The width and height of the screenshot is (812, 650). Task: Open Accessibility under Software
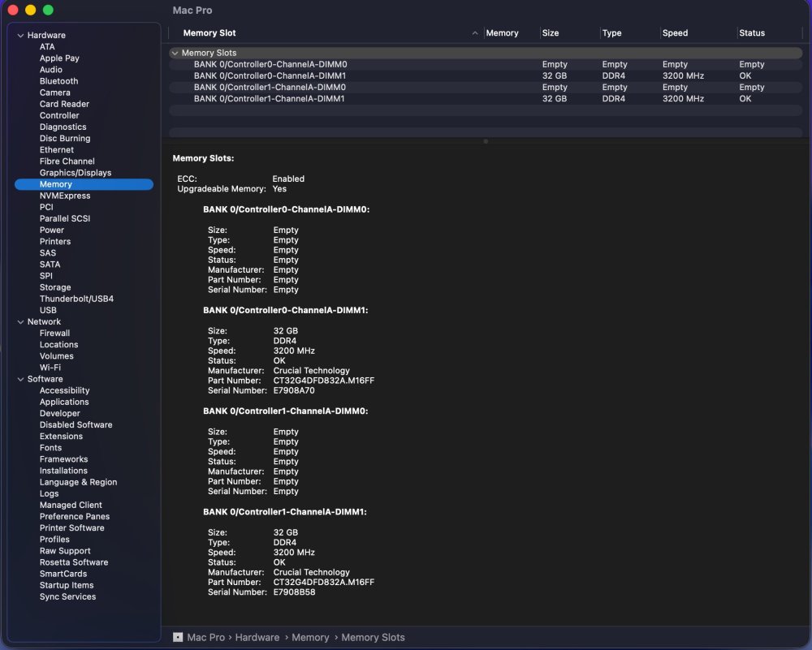pyautogui.click(x=64, y=390)
